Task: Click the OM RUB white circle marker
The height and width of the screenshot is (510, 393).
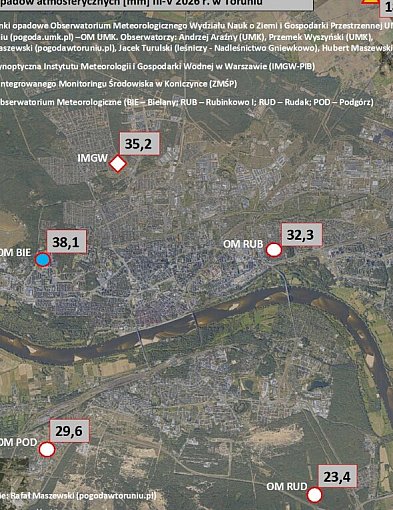Action: [274, 250]
